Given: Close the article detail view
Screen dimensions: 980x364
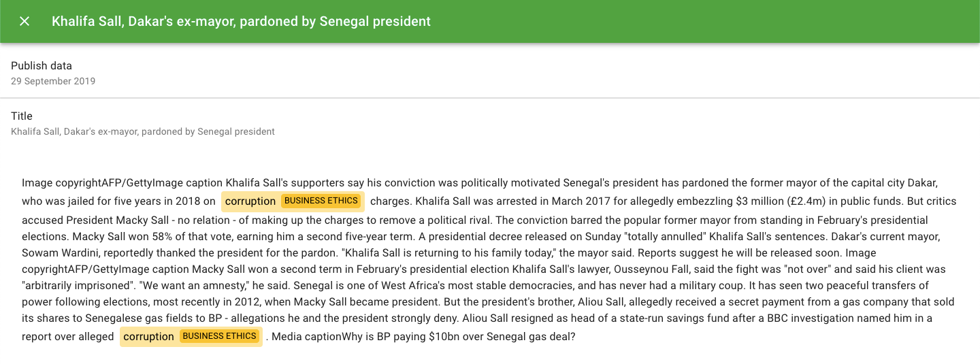Looking at the screenshot, I should click(24, 21).
